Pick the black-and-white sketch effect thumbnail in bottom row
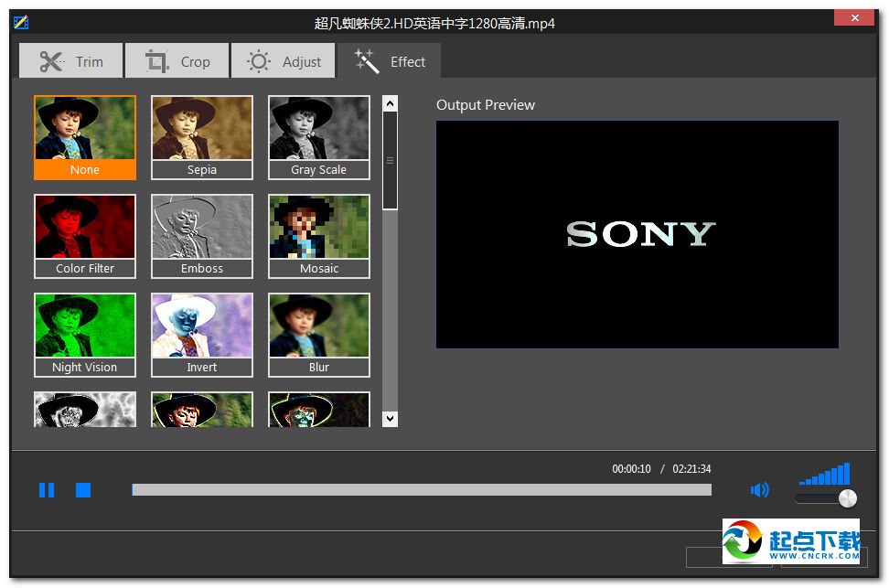 point(85,410)
